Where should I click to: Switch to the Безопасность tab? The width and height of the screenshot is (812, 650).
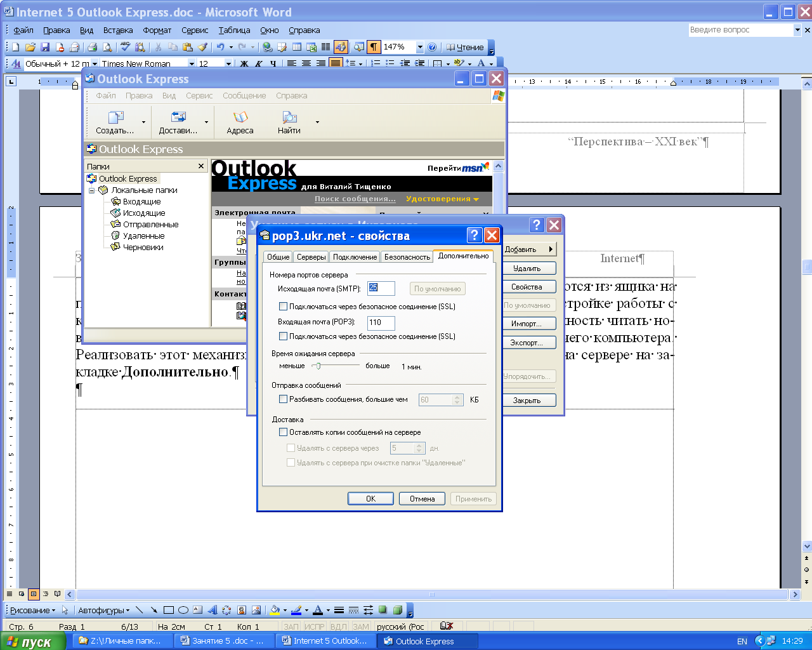(407, 257)
